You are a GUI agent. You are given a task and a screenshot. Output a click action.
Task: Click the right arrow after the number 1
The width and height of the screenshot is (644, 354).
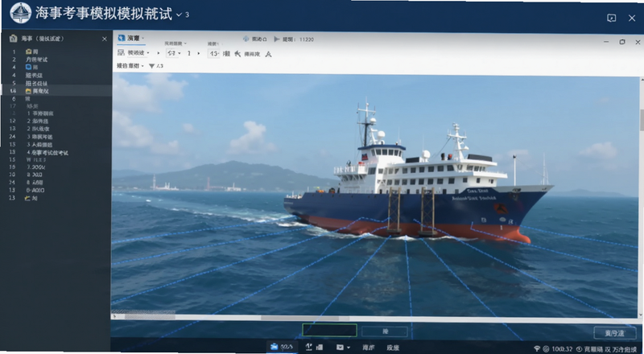tap(199, 53)
